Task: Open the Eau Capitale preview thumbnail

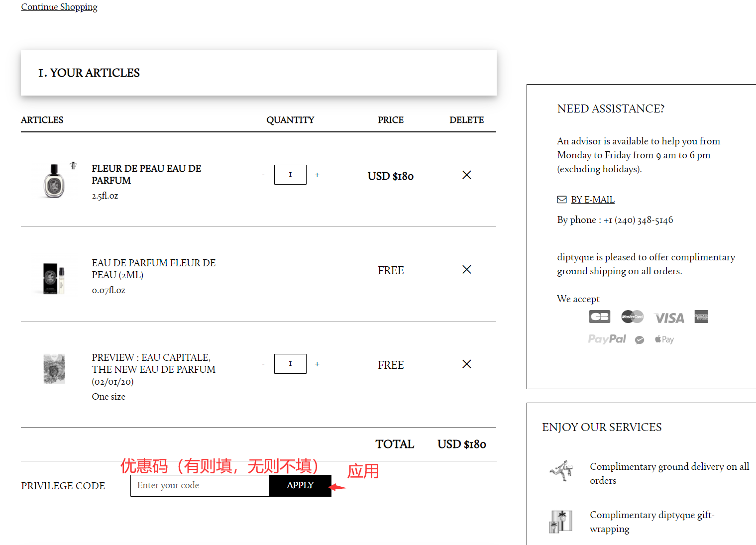Action: tap(54, 369)
